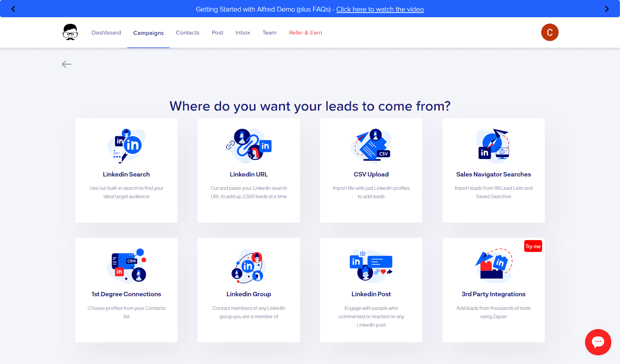Open the Dashboard tab
The width and height of the screenshot is (620, 364).
point(106,33)
